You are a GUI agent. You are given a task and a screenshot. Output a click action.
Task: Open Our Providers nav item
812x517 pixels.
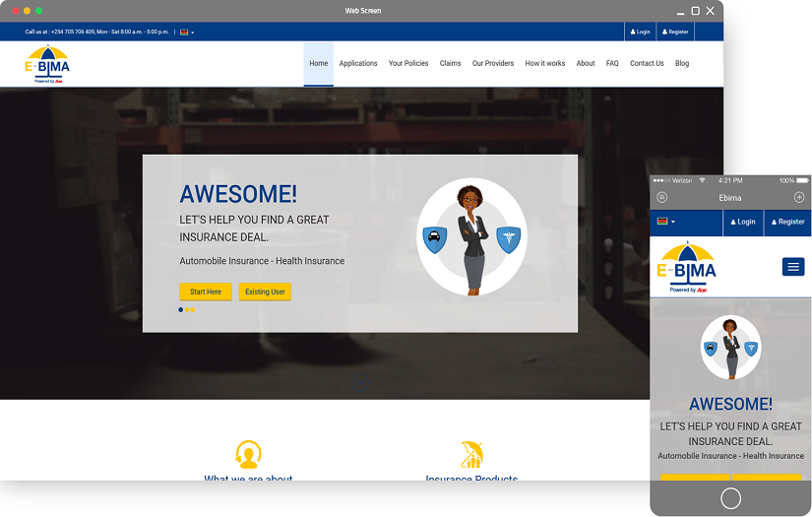pos(493,63)
